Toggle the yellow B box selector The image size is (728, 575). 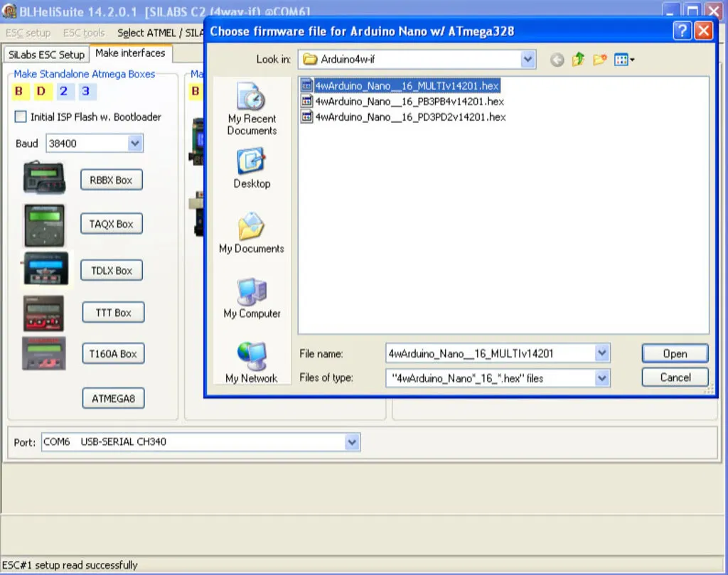(x=19, y=92)
